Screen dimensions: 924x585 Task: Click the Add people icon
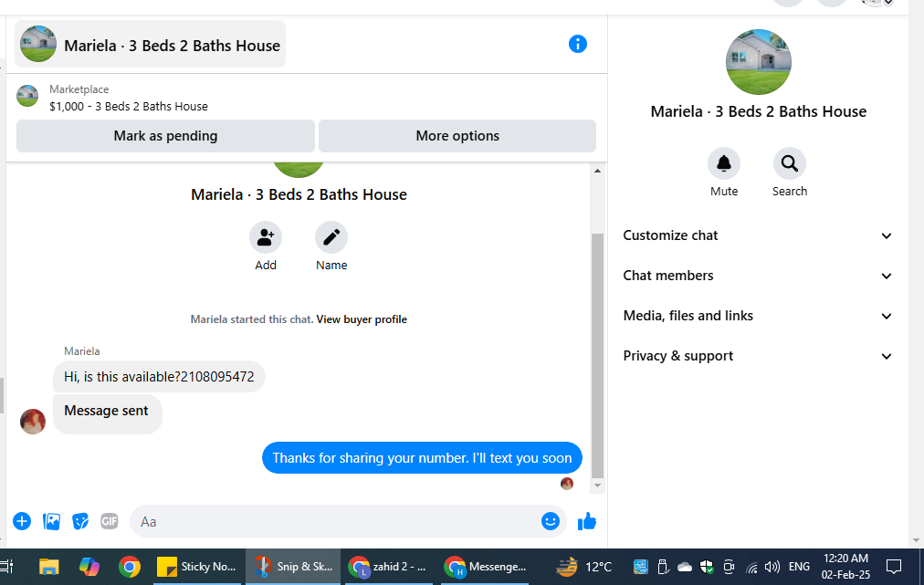click(265, 237)
